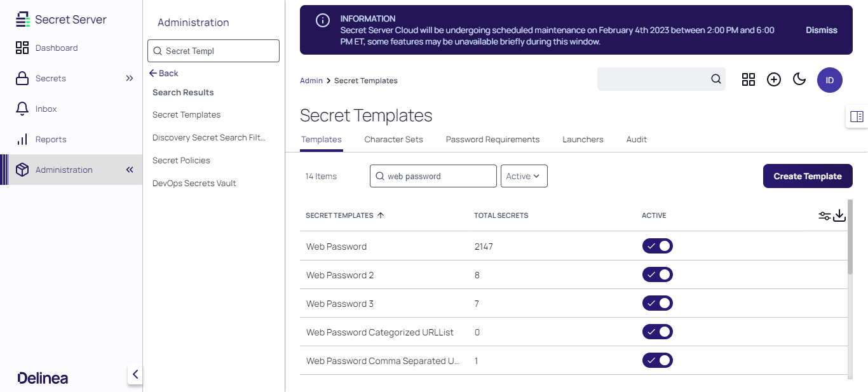Collapse Administration with double-chevron arrow

point(130,170)
